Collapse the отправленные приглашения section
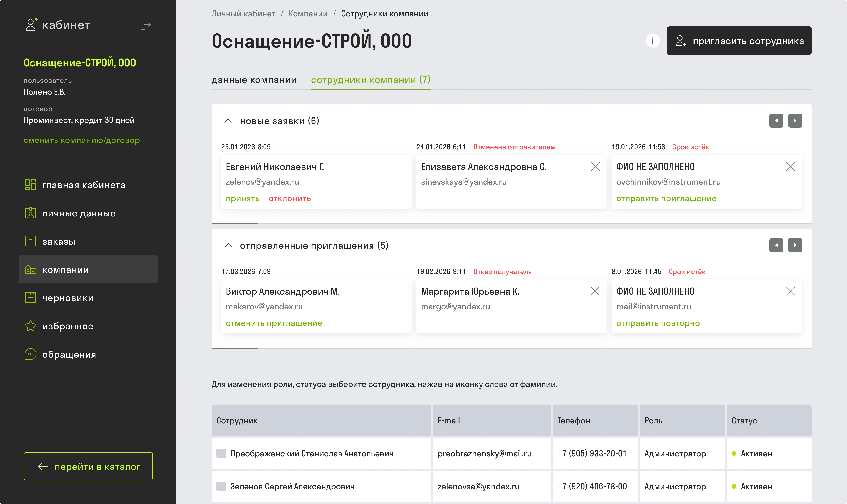847x504 pixels. 228,245
